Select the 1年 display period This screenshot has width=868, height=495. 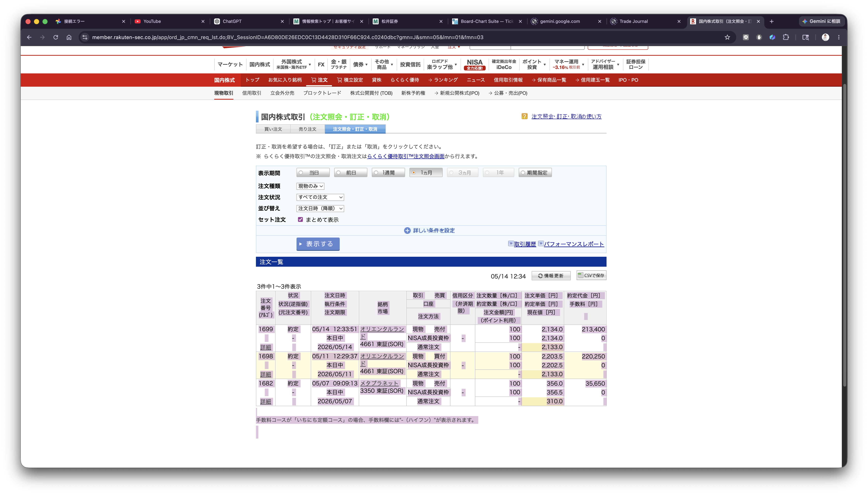coord(498,173)
